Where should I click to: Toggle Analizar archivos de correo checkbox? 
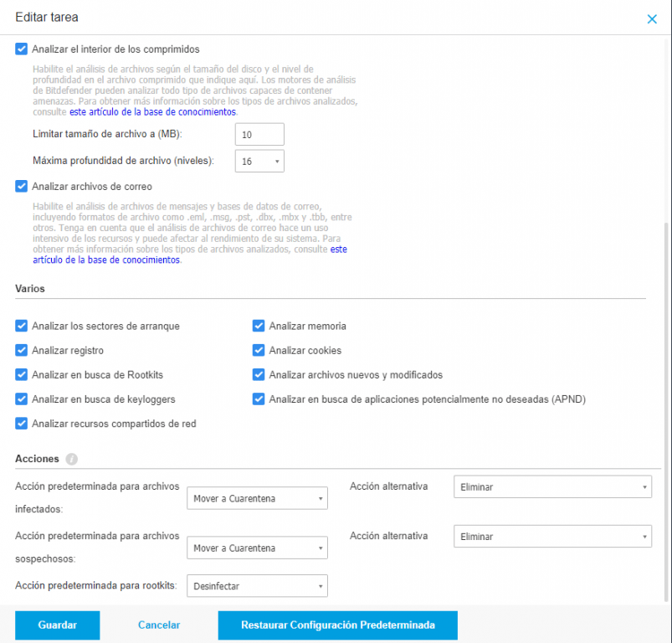pos(22,186)
